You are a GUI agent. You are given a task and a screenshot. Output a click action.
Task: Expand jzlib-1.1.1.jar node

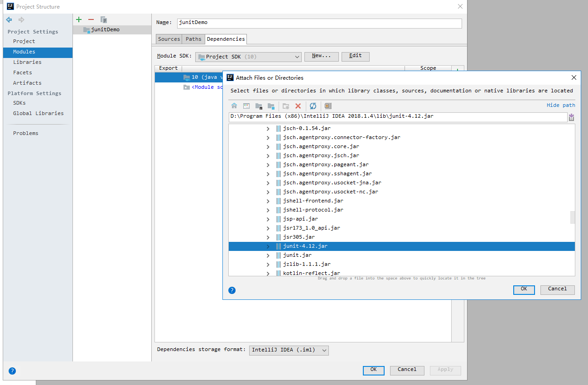point(268,265)
